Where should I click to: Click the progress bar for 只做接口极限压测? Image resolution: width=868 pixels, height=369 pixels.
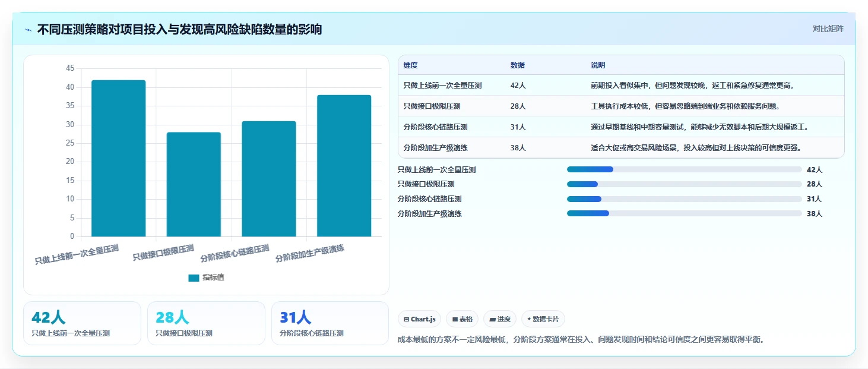tap(684, 184)
